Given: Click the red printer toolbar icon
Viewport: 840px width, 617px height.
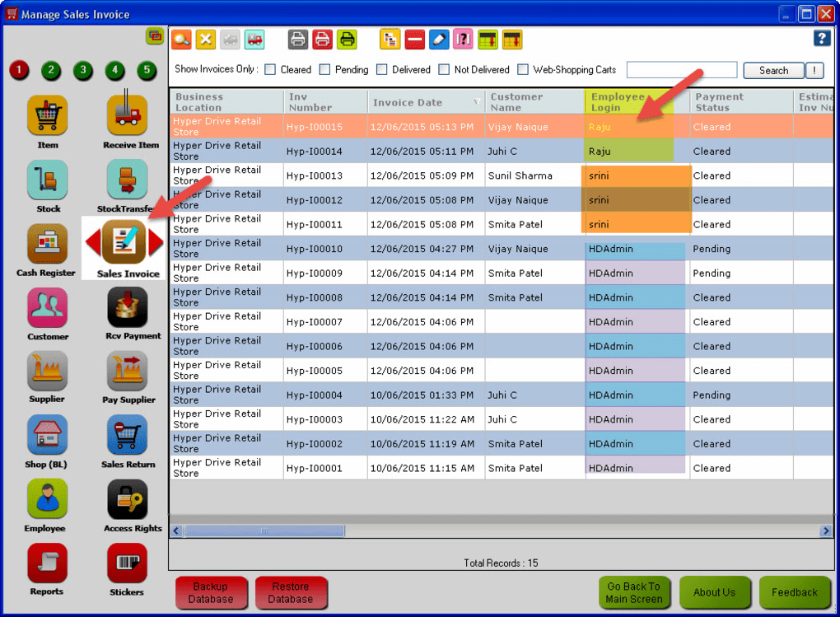Looking at the screenshot, I should click(x=322, y=39).
